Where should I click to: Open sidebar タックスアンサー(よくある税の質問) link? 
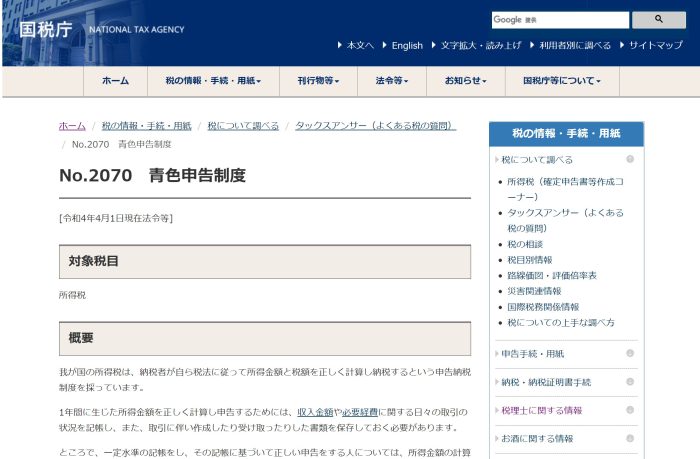(565, 221)
